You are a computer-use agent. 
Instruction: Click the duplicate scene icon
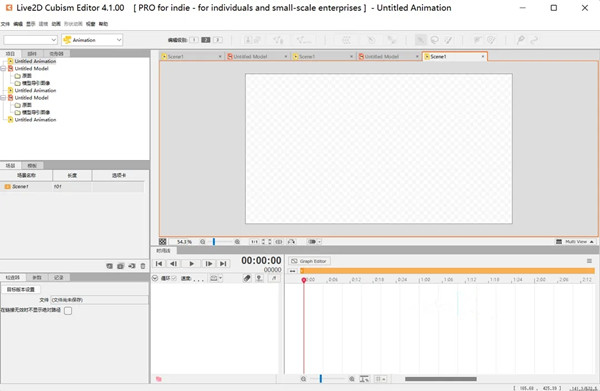click(x=121, y=266)
